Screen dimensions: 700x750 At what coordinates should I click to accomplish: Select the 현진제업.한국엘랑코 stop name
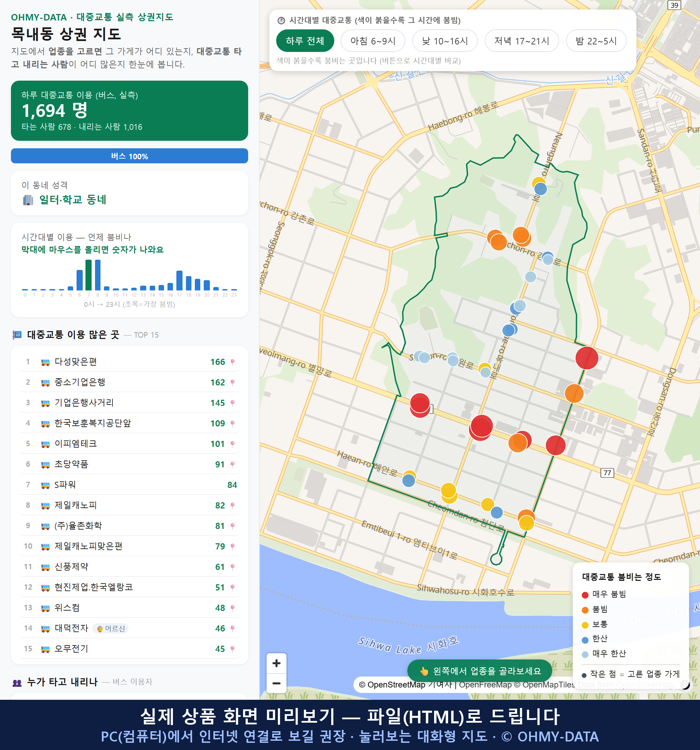(x=94, y=587)
